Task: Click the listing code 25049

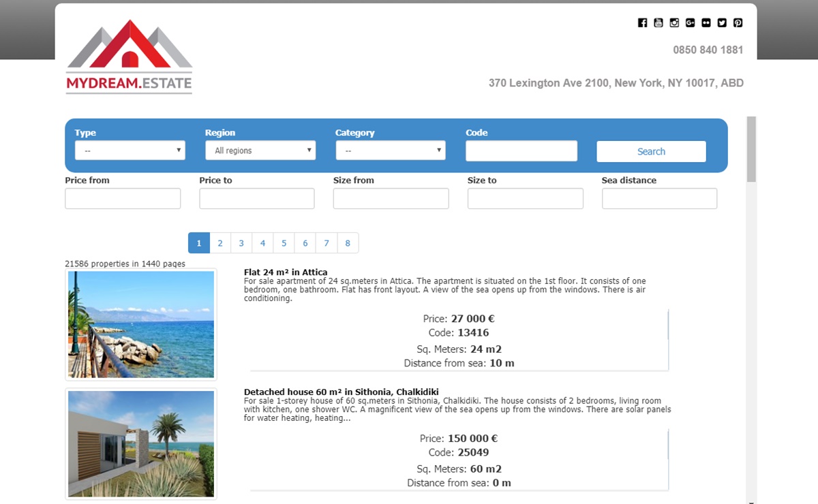Action: coord(473,452)
